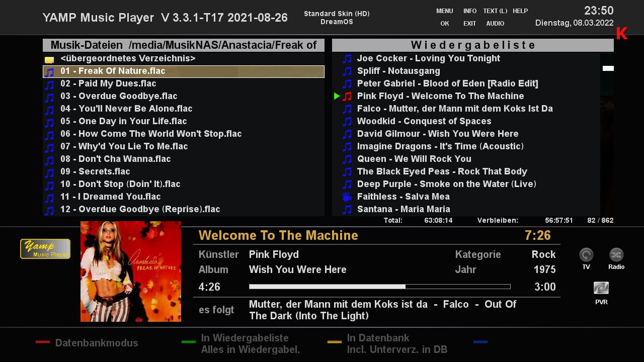Click the Radio shuffle icon
The image size is (644, 362).
616,255
